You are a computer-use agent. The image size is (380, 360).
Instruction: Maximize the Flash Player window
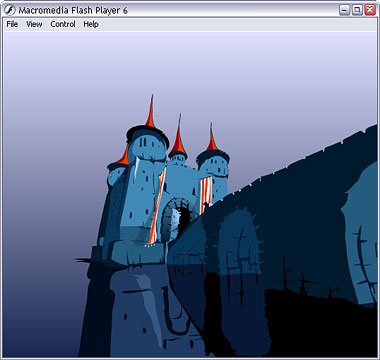point(357,10)
